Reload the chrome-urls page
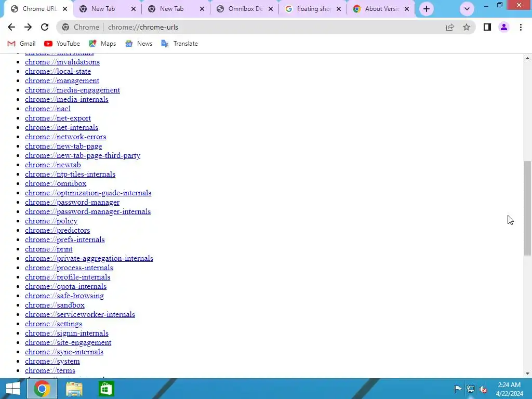Viewport: 532px width, 399px height. tap(45, 27)
